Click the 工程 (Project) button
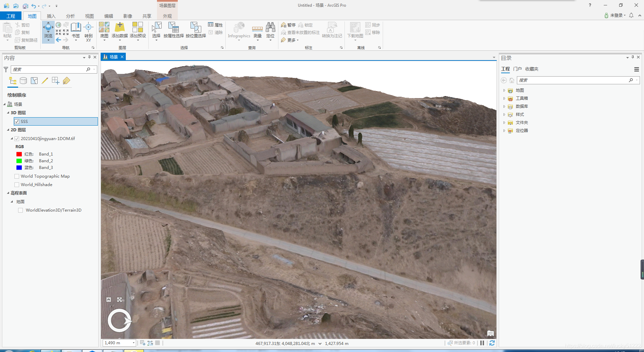Viewport: 644px width, 352px height. [x=11, y=16]
